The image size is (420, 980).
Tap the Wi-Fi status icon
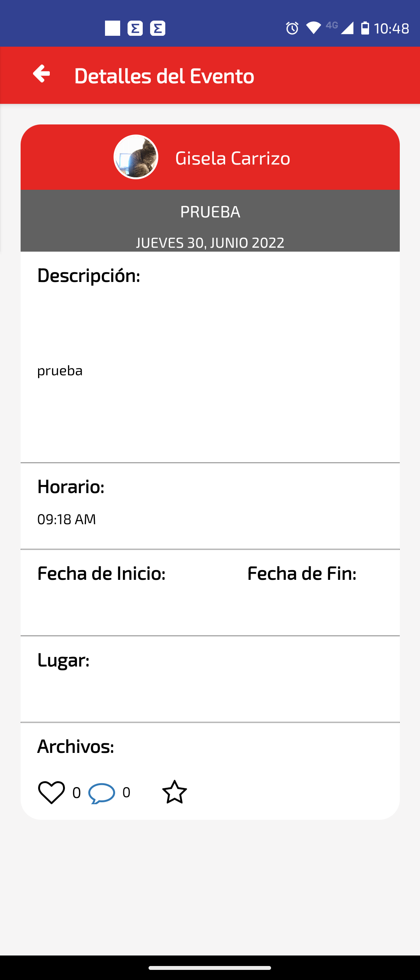[x=313, y=28]
